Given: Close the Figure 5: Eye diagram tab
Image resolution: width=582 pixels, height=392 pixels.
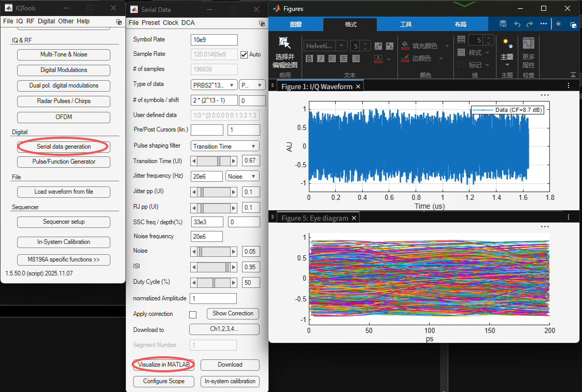Looking at the screenshot, I should click(354, 218).
